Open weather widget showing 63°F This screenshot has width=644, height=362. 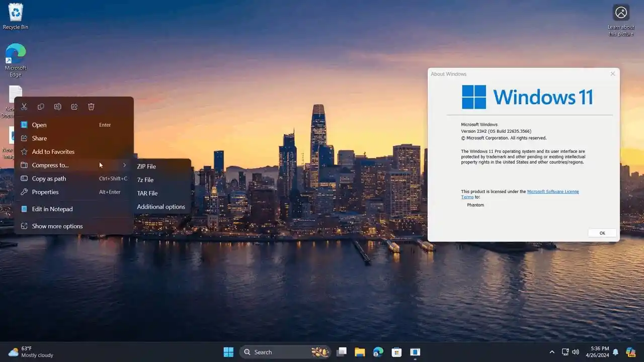tap(31, 352)
